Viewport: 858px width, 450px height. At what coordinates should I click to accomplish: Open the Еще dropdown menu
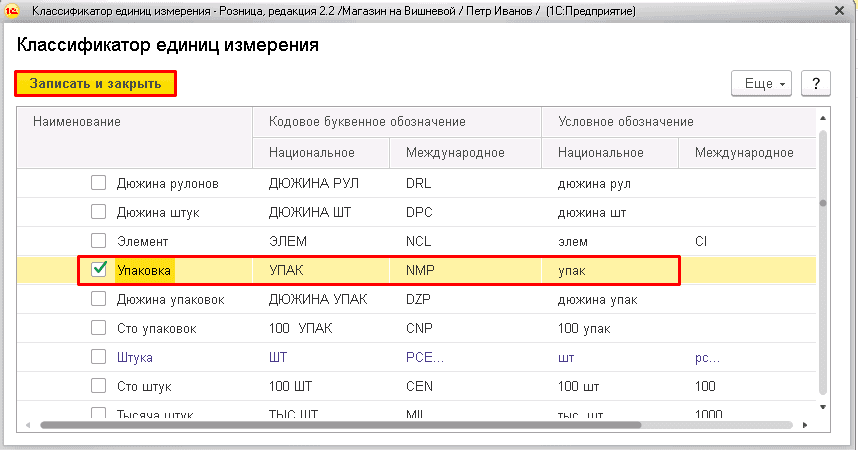(x=762, y=84)
